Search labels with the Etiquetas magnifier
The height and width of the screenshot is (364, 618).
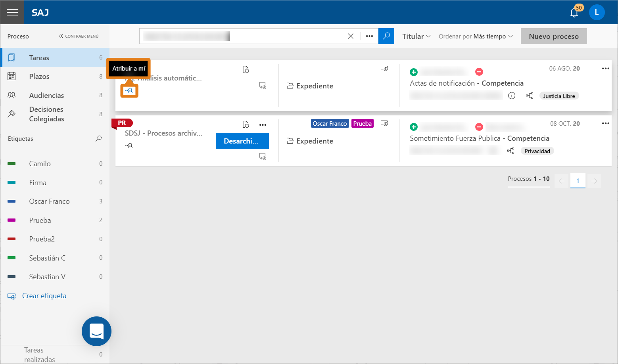tap(99, 138)
